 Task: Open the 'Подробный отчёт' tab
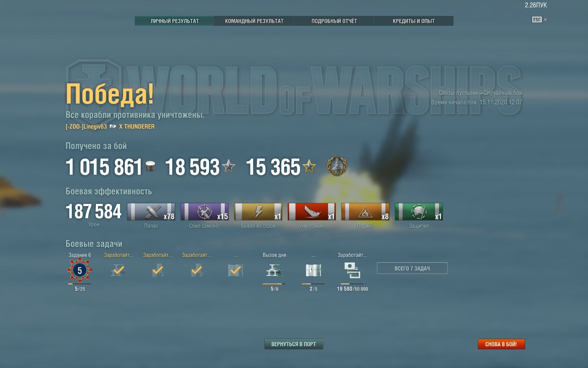334,21
